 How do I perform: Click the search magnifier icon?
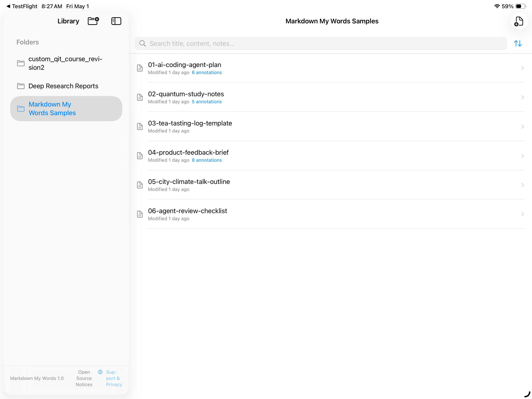click(142, 44)
